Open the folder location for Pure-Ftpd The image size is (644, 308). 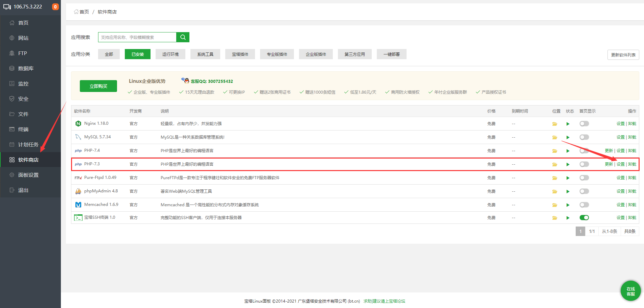point(555,178)
